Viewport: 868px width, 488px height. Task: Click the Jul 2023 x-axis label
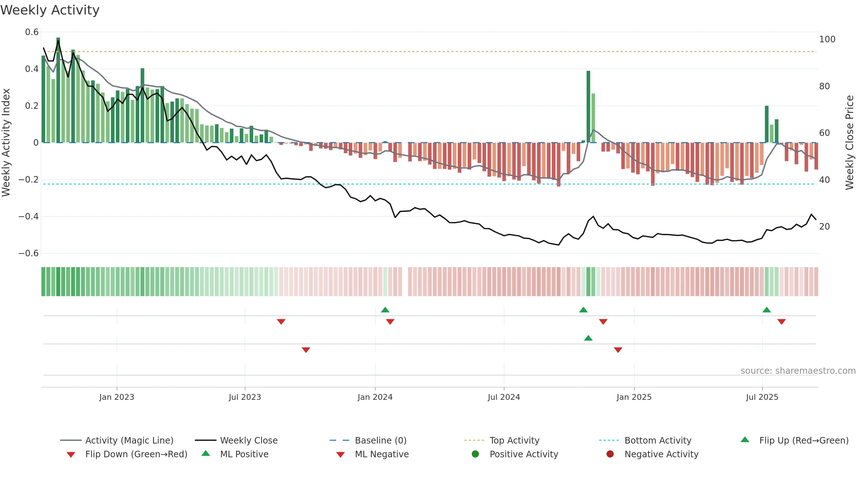[245, 397]
